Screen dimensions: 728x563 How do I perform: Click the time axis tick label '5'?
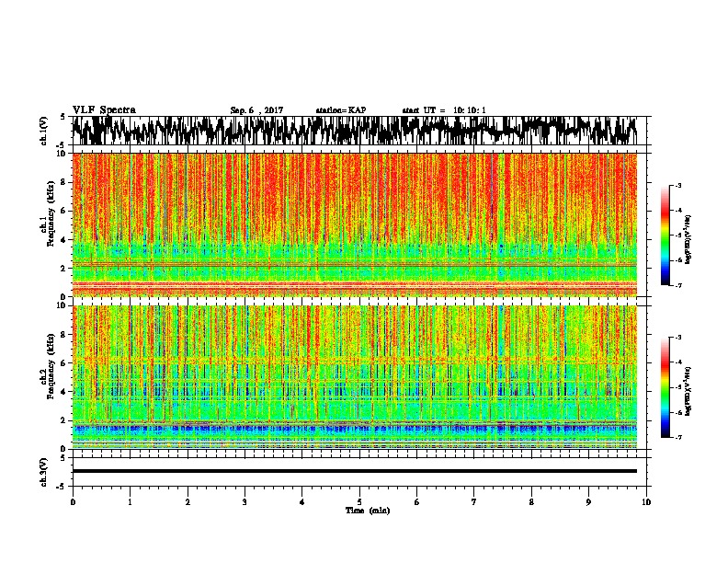pos(359,502)
